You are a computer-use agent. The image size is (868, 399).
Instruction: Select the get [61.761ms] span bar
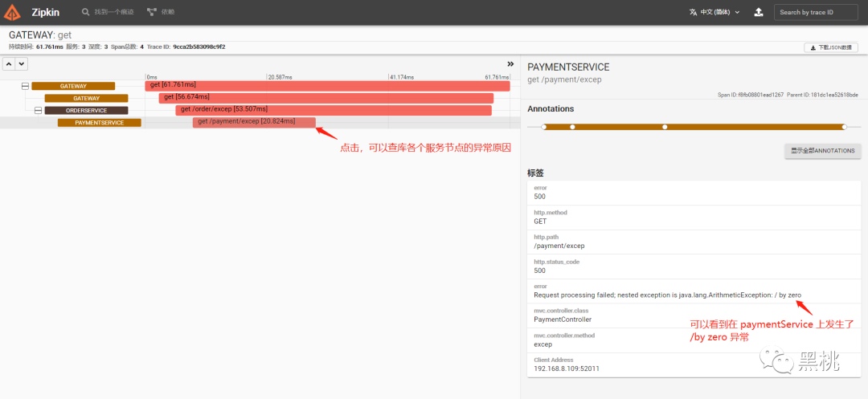327,86
